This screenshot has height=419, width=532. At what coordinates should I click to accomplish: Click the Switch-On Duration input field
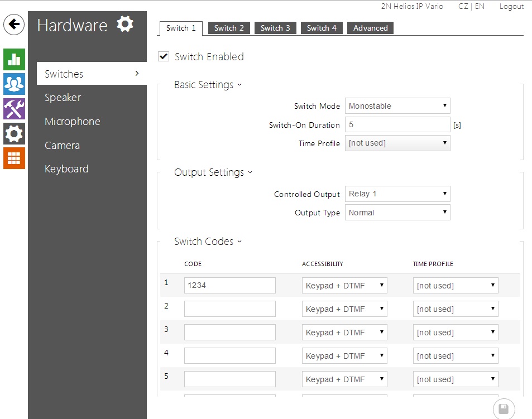click(397, 124)
